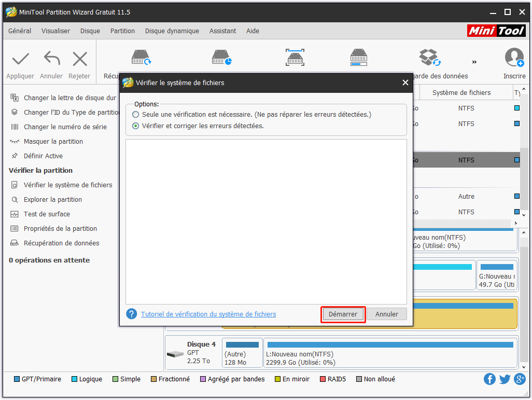This screenshot has width=532, height=400.
Task: Click the Annuler button in dialog
Action: tap(387, 314)
